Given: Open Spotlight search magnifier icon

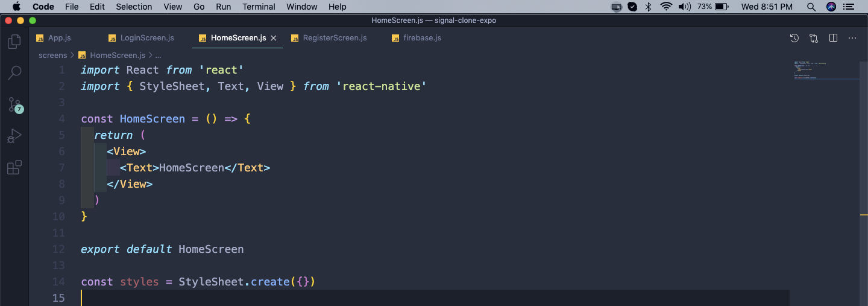Looking at the screenshot, I should click(x=811, y=7).
